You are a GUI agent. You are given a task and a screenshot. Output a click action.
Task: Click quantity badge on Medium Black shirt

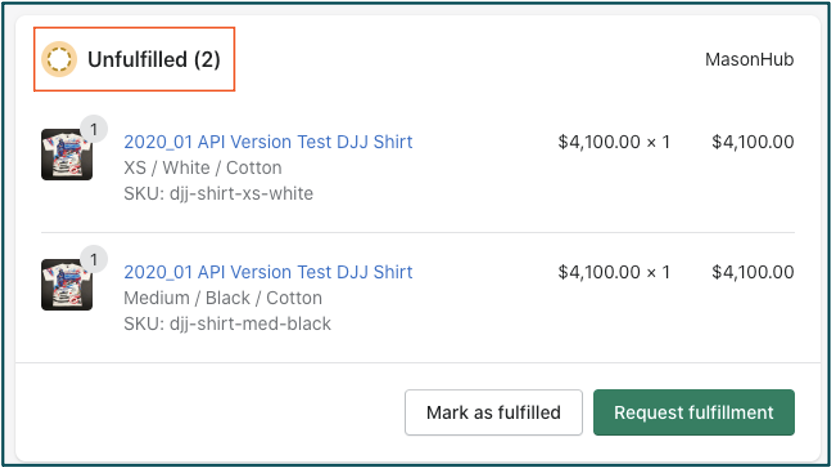pos(94,259)
